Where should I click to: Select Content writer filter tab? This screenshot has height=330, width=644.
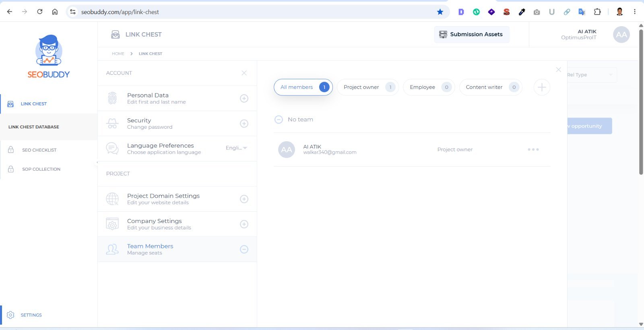pyautogui.click(x=491, y=87)
